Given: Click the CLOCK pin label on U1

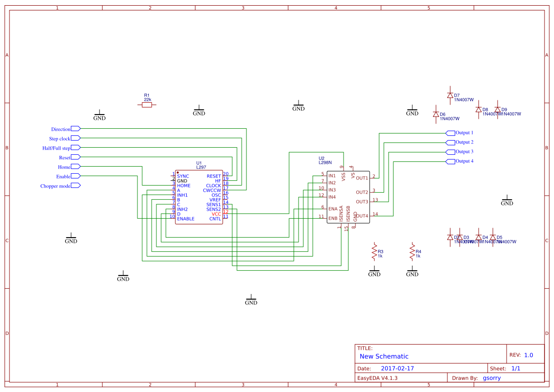Looking at the screenshot, I should pyautogui.click(x=213, y=186).
